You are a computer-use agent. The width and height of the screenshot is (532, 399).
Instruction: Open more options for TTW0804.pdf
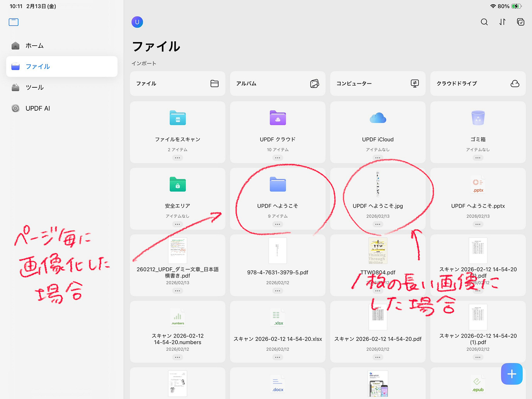(377, 290)
